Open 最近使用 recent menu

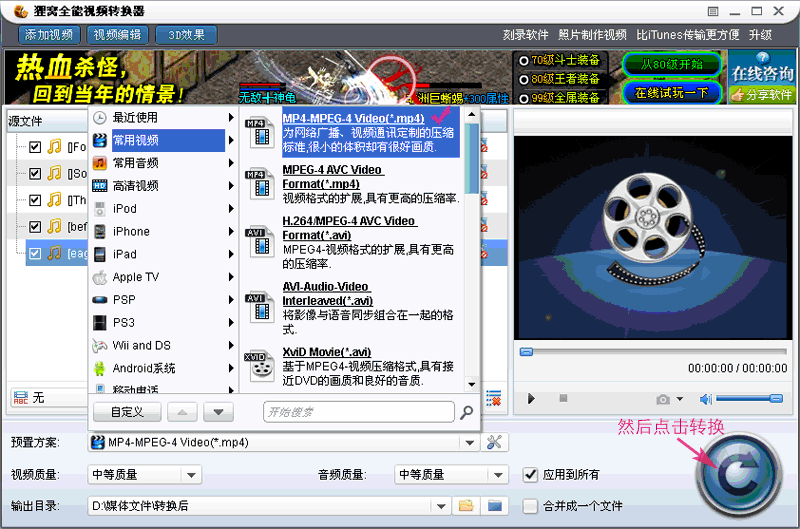click(x=163, y=117)
